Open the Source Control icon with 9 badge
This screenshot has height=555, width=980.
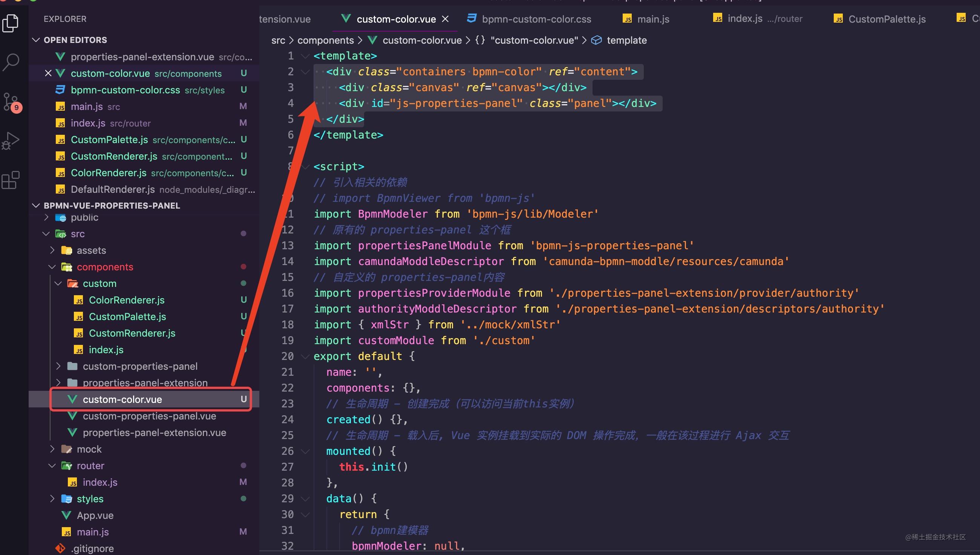(11, 101)
